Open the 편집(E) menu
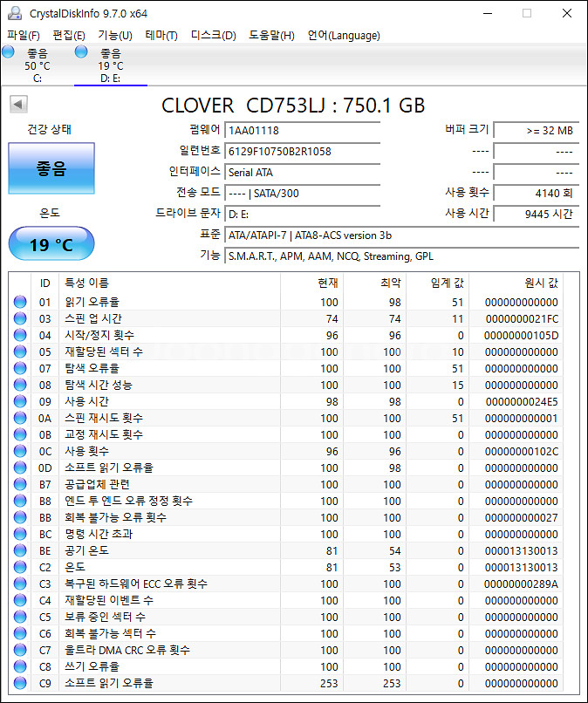Viewport: 588px width, 703px height. 69,36
